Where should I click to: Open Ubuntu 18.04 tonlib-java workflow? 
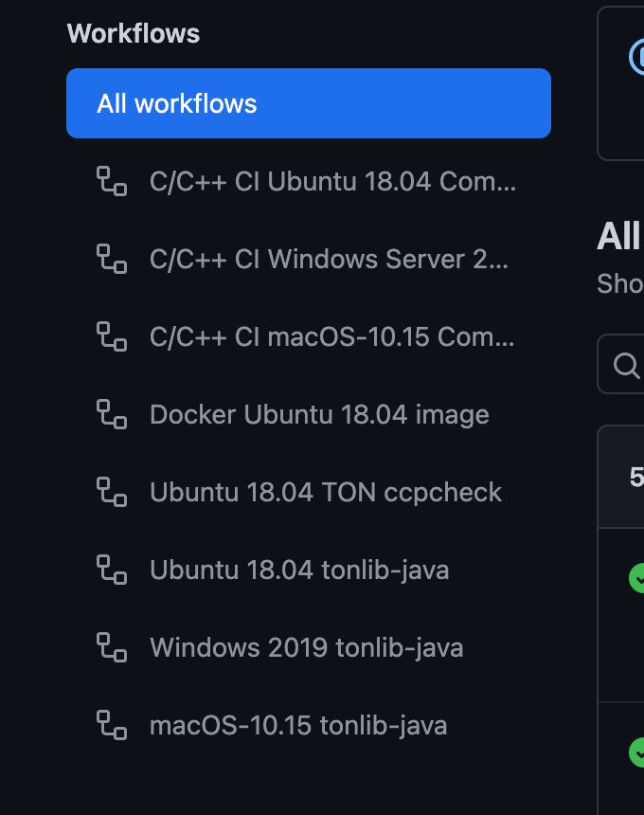point(309,570)
